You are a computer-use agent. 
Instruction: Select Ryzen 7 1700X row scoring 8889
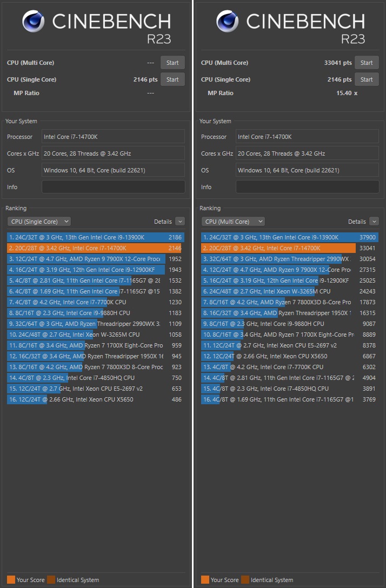tap(290, 335)
